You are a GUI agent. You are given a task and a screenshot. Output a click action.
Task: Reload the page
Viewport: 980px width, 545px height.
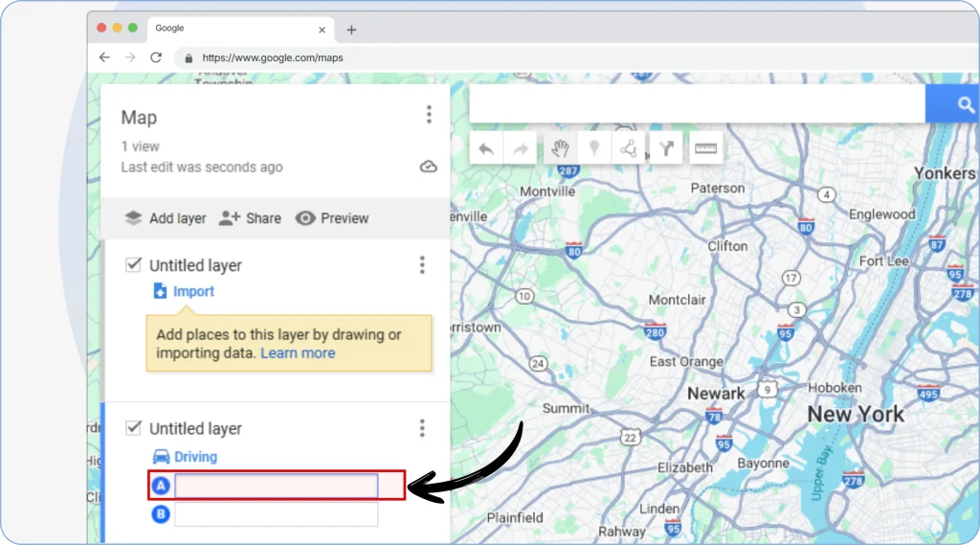pyautogui.click(x=156, y=57)
